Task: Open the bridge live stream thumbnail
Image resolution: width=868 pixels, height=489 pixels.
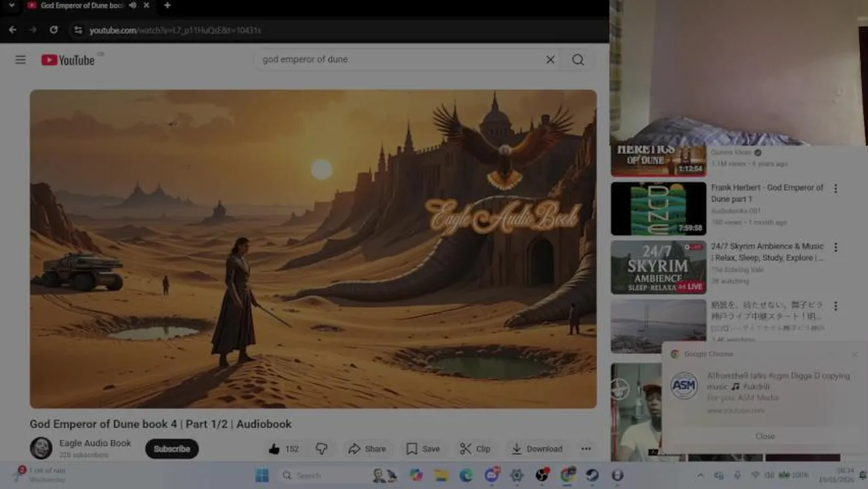Action: pyautogui.click(x=658, y=326)
